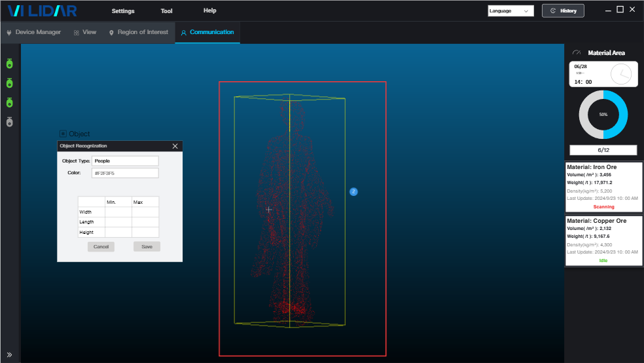Click the blue marker numbered 2
The width and height of the screenshot is (644, 363).
353,192
